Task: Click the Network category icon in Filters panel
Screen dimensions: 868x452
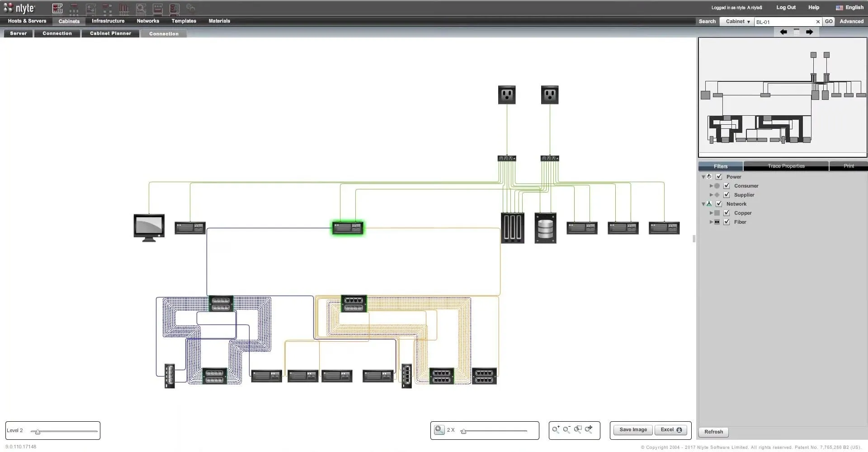Action: coord(709,204)
